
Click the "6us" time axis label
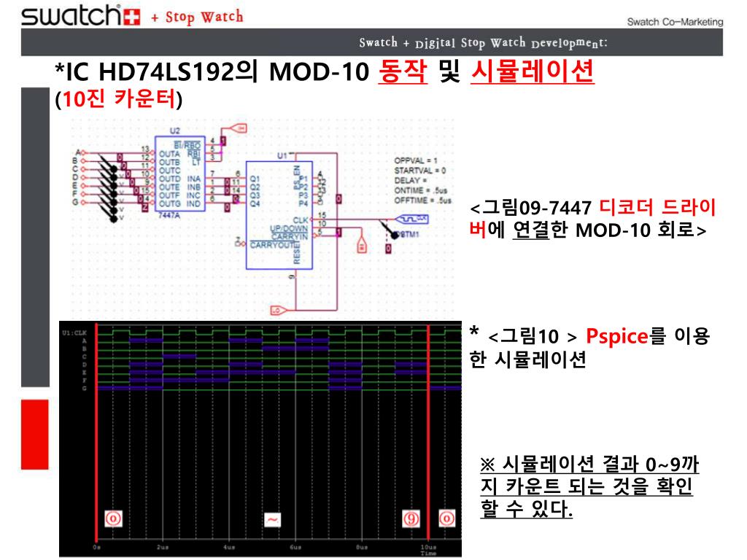point(295,548)
